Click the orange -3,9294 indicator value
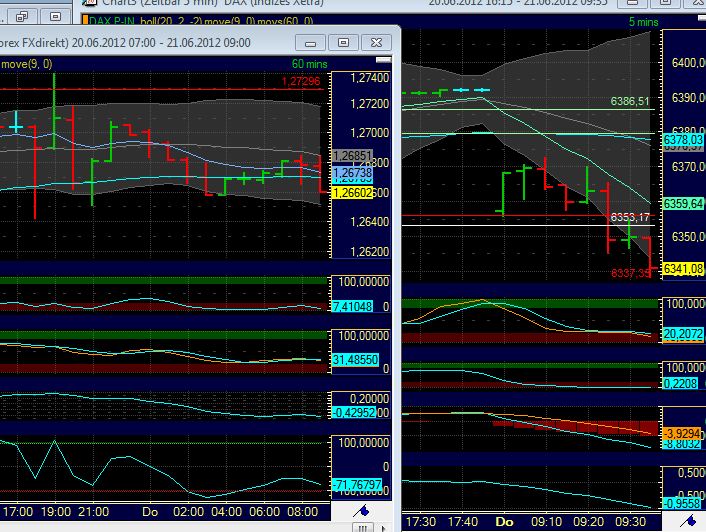706x532 pixels. coord(682,434)
